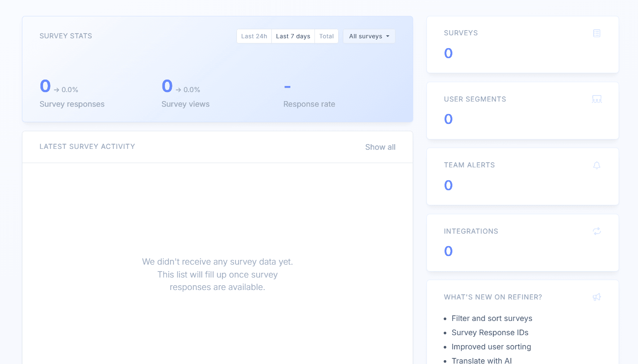Click the Survey responses label
Screen dimensions: 638x364
(72, 104)
